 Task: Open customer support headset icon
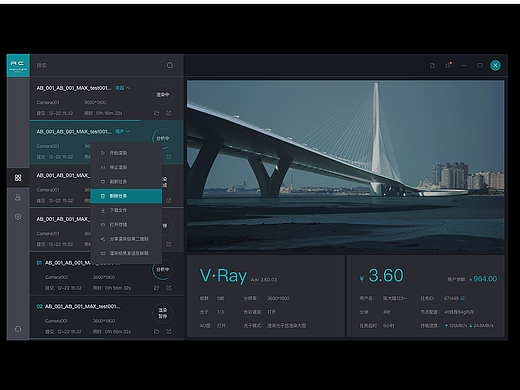point(18,329)
